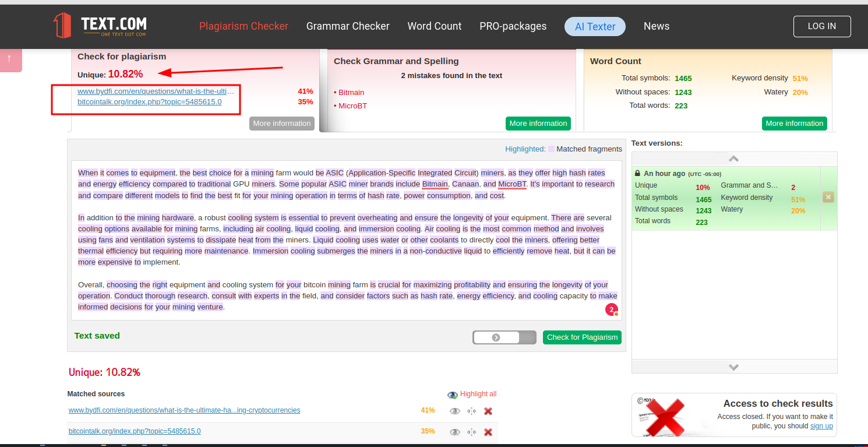Go to the Word Count tool
The height and width of the screenshot is (447, 868).
[x=435, y=26]
